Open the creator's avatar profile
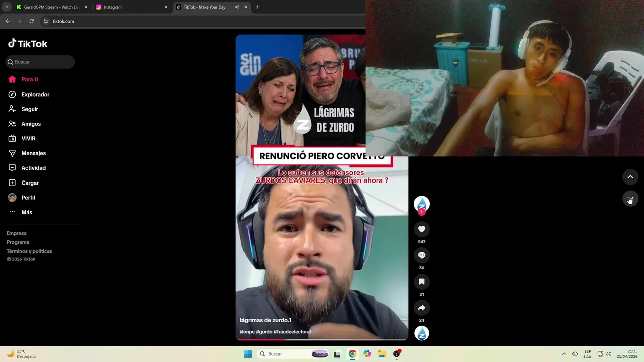 click(x=422, y=203)
